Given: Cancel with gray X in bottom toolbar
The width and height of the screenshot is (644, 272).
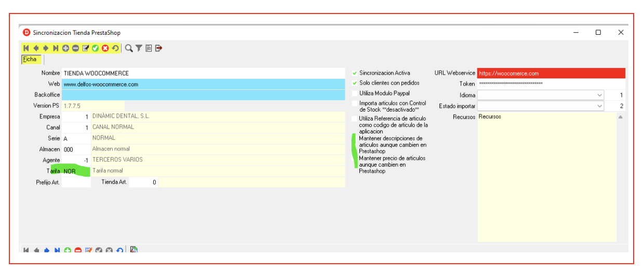Looking at the screenshot, I should pos(109,250).
